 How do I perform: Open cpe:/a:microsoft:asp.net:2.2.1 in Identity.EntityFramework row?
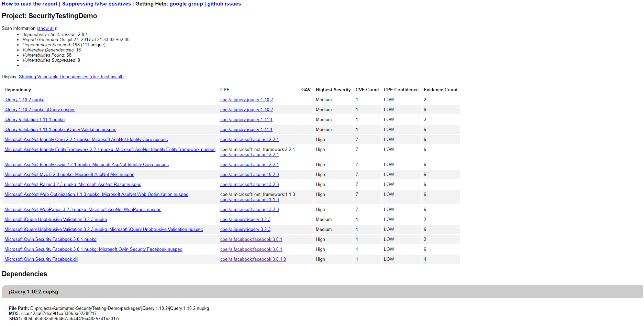249,155
